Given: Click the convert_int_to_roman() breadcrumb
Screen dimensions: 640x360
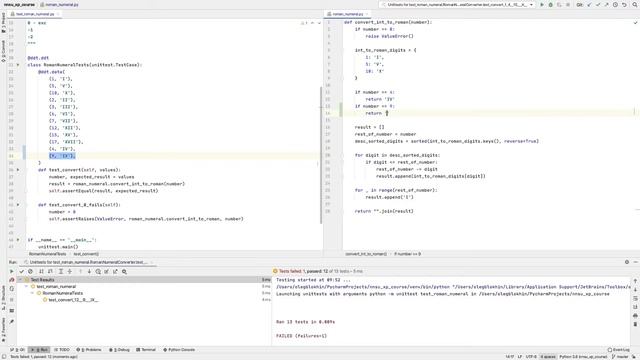Looking at the screenshot, I should 366,254.
